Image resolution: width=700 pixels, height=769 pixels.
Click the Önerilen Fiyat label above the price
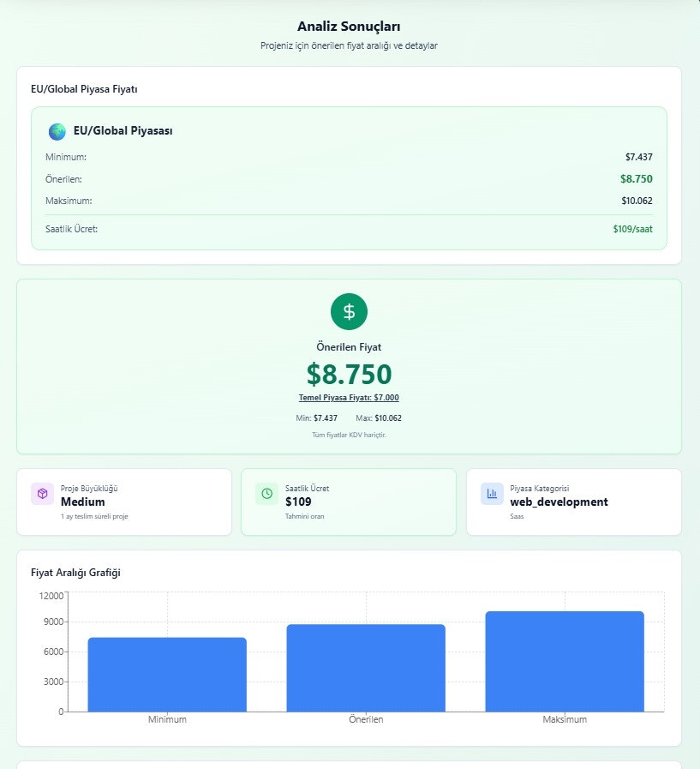pyautogui.click(x=349, y=347)
